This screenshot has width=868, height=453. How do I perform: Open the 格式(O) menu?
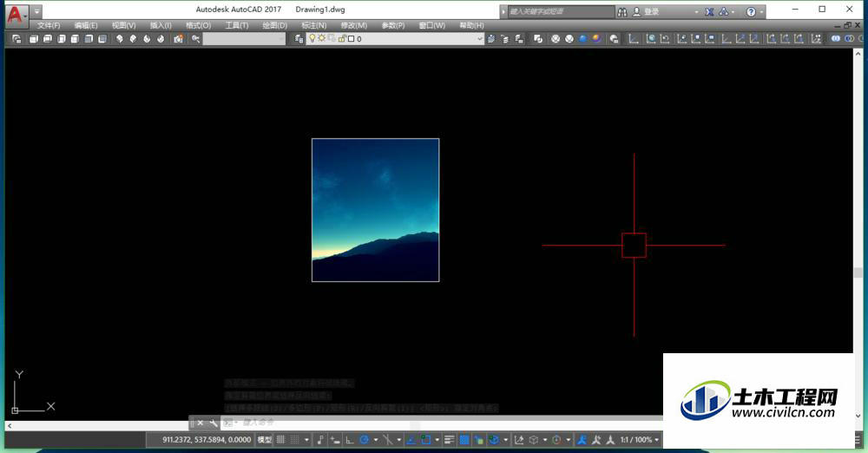click(x=198, y=25)
